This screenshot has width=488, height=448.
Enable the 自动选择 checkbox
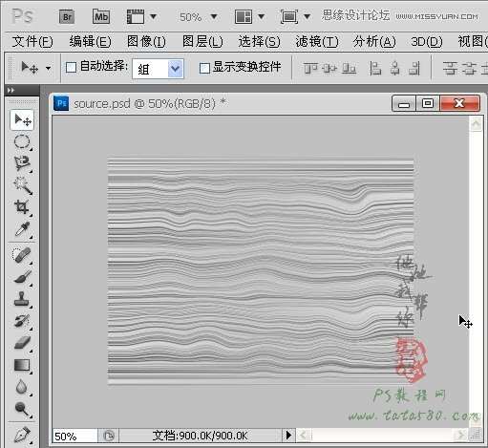[71, 67]
